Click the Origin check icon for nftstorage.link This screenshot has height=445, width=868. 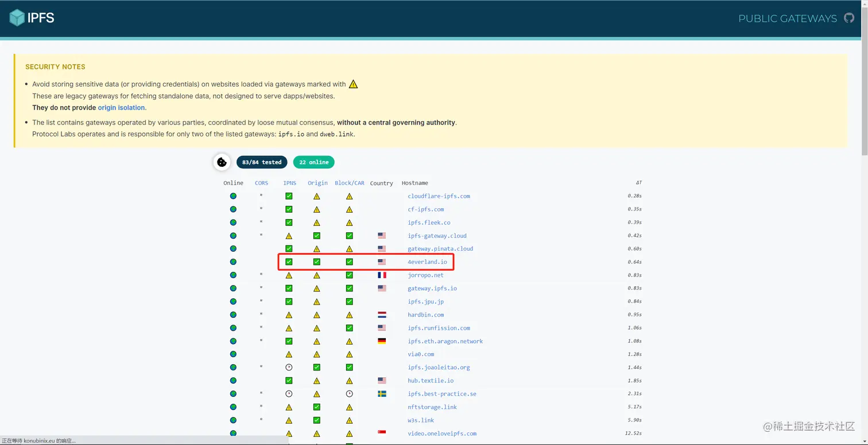point(317,407)
